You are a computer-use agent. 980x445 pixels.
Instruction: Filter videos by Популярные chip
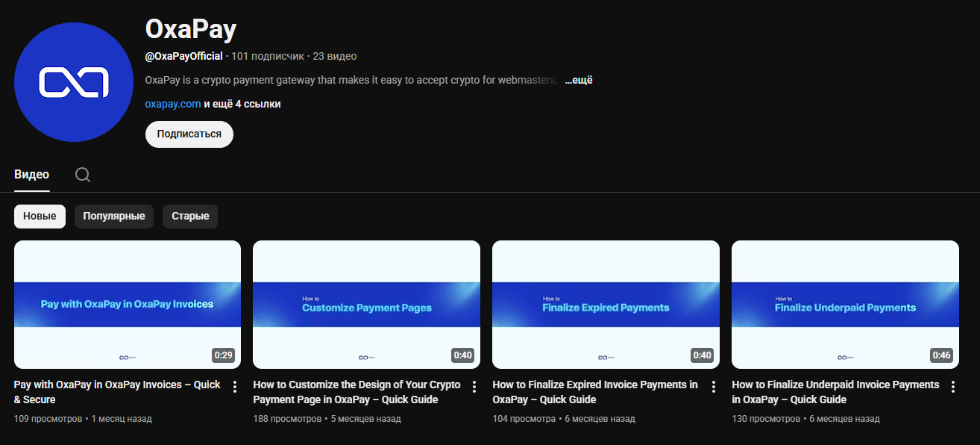click(x=114, y=216)
